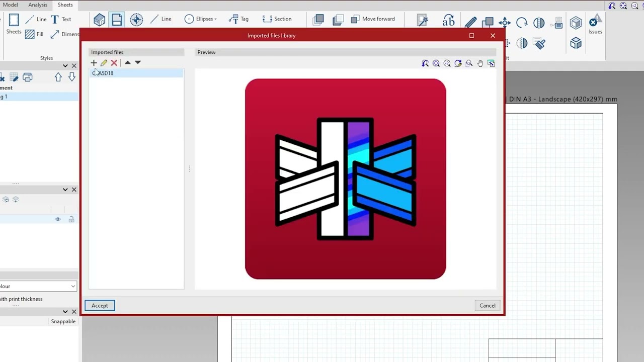The image size is (644, 362).
Task: Click the cube icon below the hexagon icon
Action: 576,43
